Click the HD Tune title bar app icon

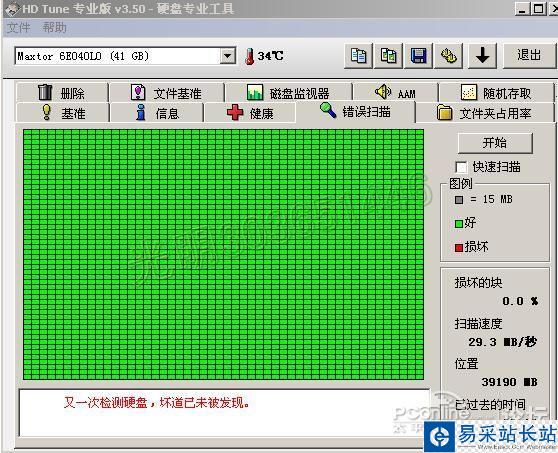click(x=12, y=9)
